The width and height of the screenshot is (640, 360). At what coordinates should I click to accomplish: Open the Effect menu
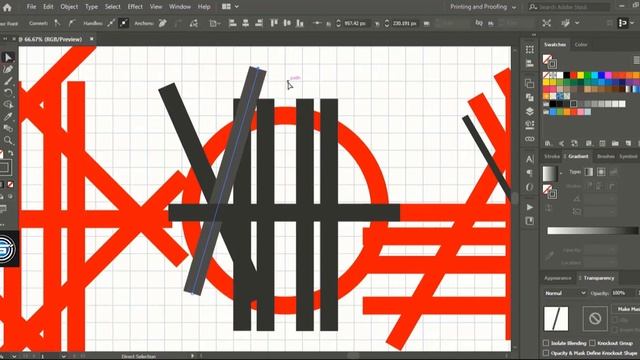[x=135, y=7]
